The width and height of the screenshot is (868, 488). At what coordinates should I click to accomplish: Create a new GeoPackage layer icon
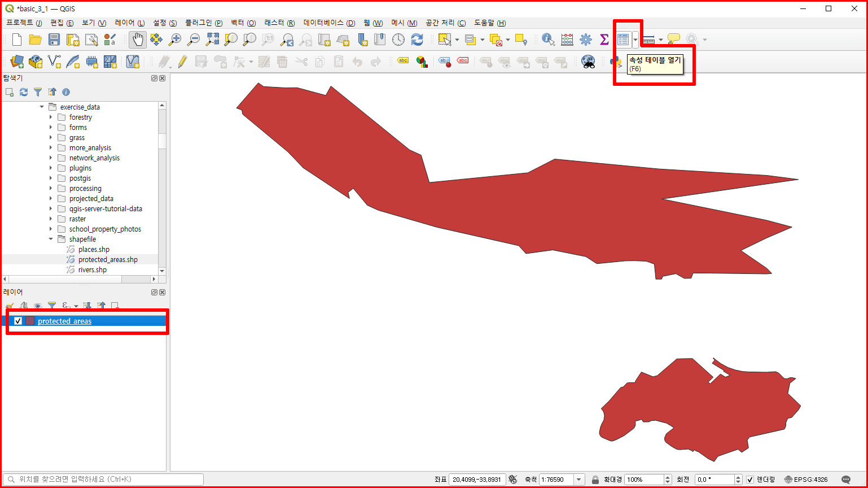tap(36, 62)
